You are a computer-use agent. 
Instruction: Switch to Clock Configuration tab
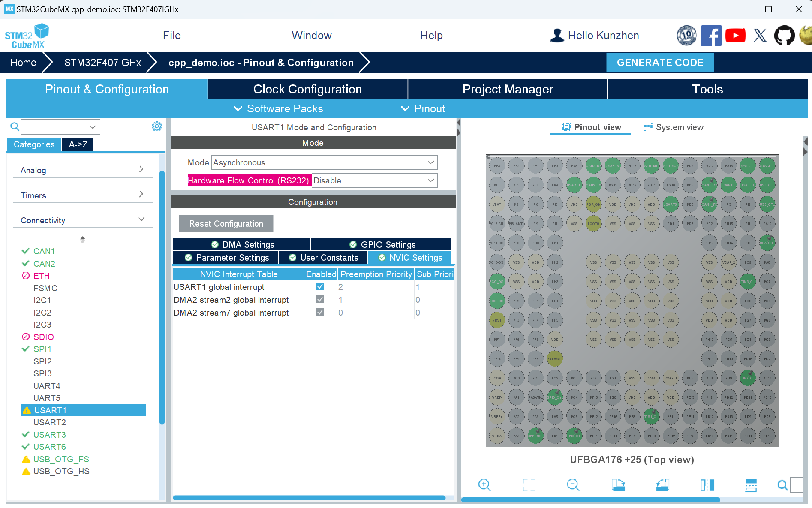[x=307, y=89]
